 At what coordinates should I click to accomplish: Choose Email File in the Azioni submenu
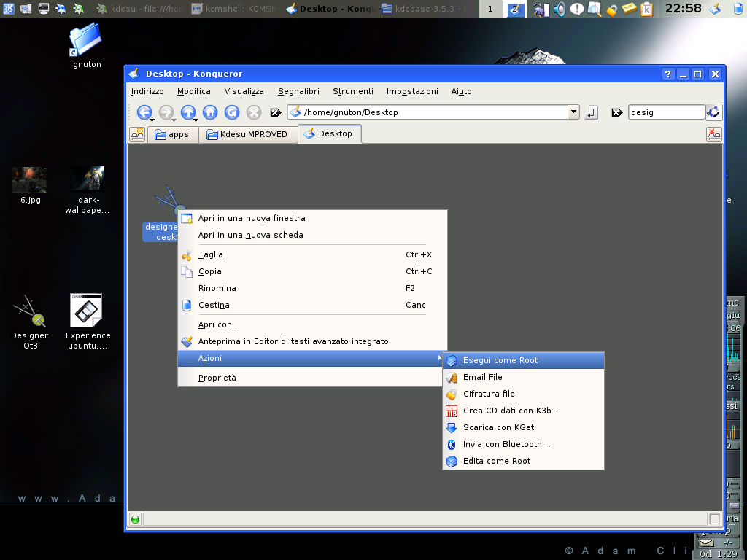coord(523,377)
